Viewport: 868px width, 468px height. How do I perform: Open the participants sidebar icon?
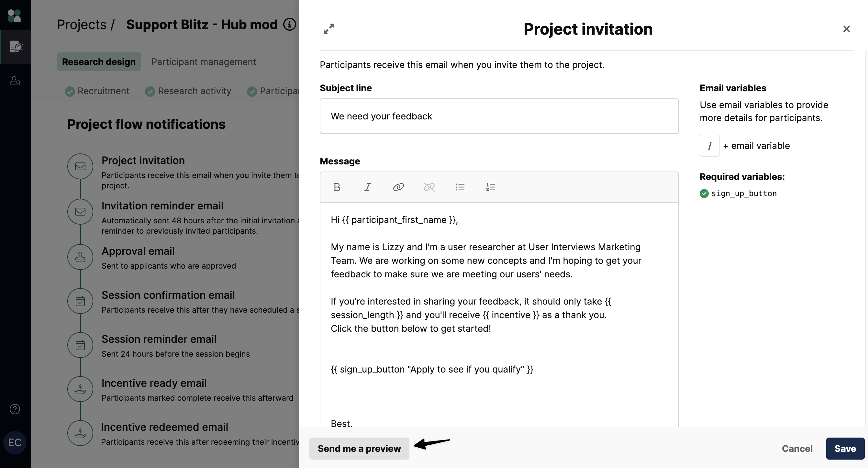[x=15, y=81]
